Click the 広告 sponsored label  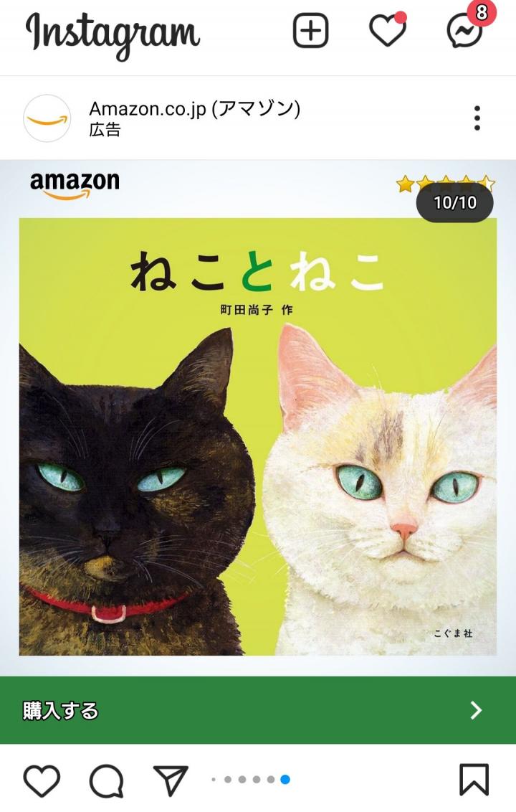tap(105, 129)
